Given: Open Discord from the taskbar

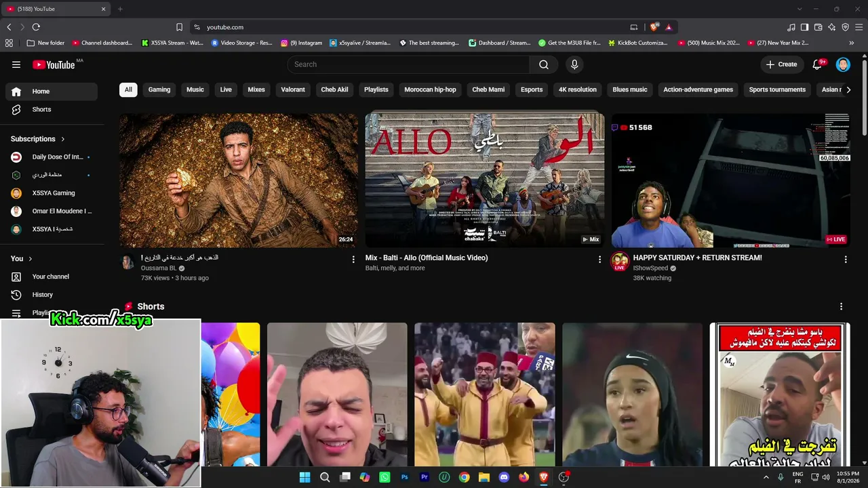Looking at the screenshot, I should [504, 477].
